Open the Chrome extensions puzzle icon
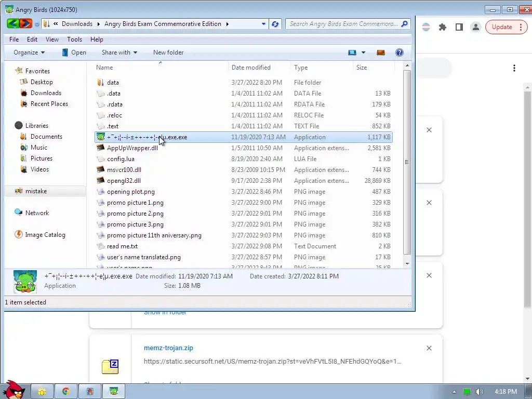Viewport: 532px width, 399px height. 443,27
